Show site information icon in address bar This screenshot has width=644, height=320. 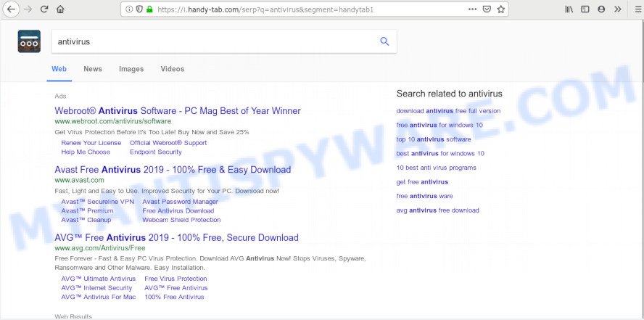[x=129, y=9]
